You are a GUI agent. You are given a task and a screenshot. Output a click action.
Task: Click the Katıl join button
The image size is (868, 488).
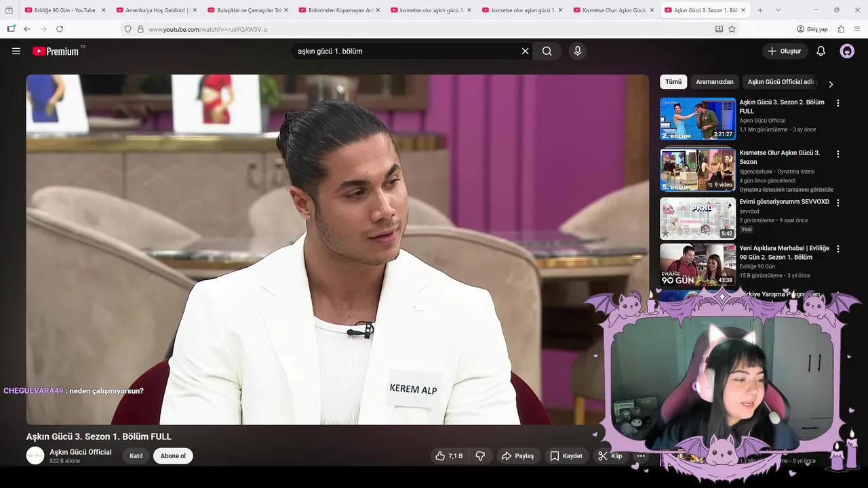tap(136, 456)
